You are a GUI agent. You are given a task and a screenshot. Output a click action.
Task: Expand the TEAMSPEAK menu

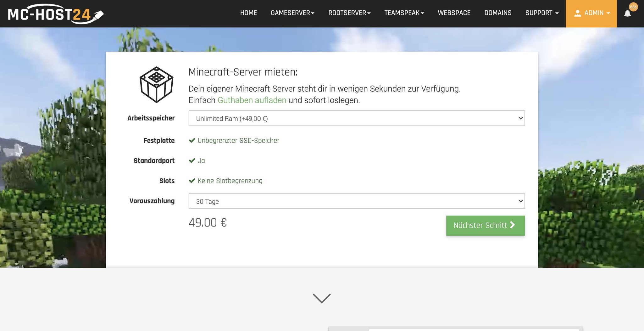(404, 13)
